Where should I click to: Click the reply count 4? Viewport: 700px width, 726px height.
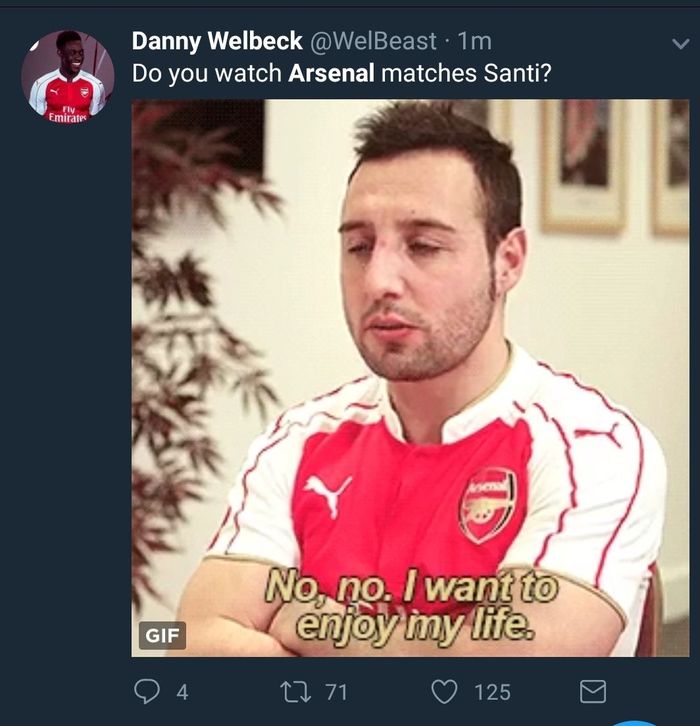pos(182,693)
